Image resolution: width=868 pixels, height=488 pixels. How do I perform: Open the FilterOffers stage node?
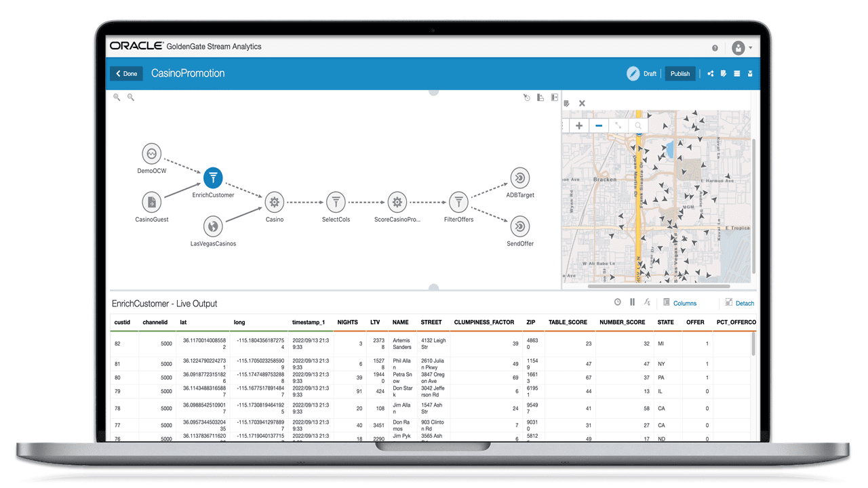point(458,202)
